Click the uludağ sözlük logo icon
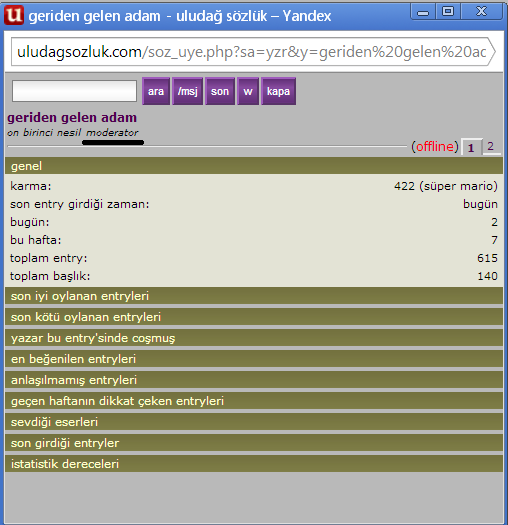This screenshot has height=525, width=508. point(14,15)
